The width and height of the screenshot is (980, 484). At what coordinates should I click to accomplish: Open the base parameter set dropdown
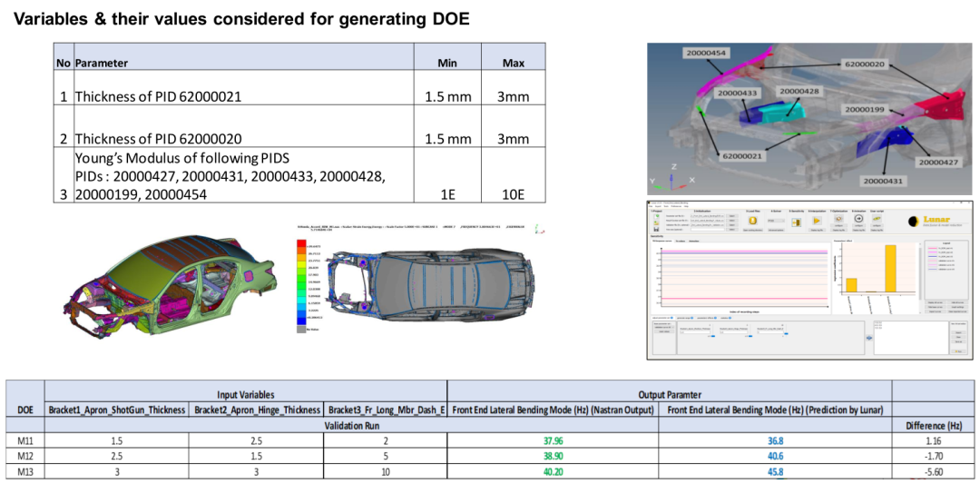click(663, 327)
